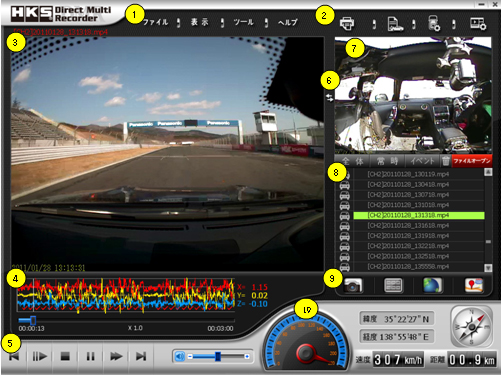
Task: Adjust the volume slider handle
Action: coord(218,356)
